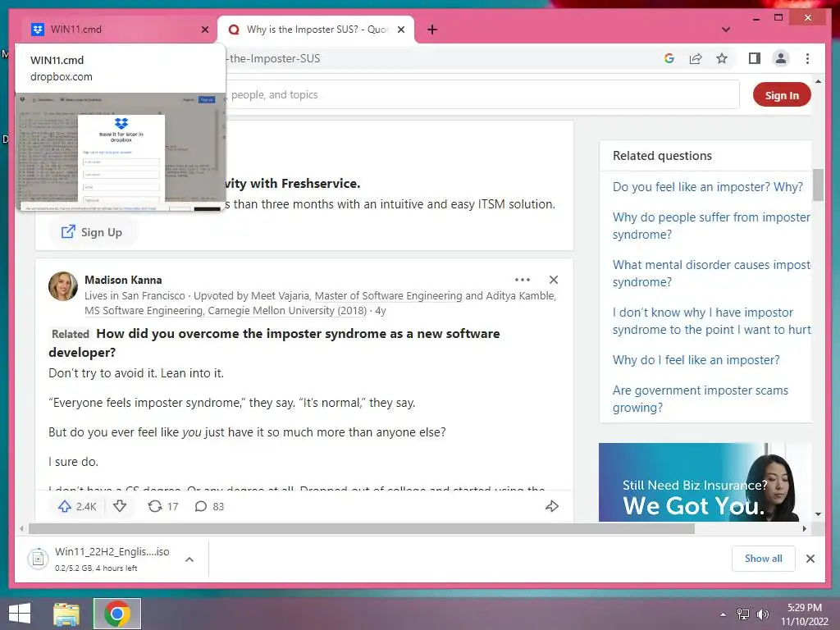Image resolution: width=840 pixels, height=630 pixels.
Task: Upvote the answer showing 2.4K
Action: pos(77,506)
